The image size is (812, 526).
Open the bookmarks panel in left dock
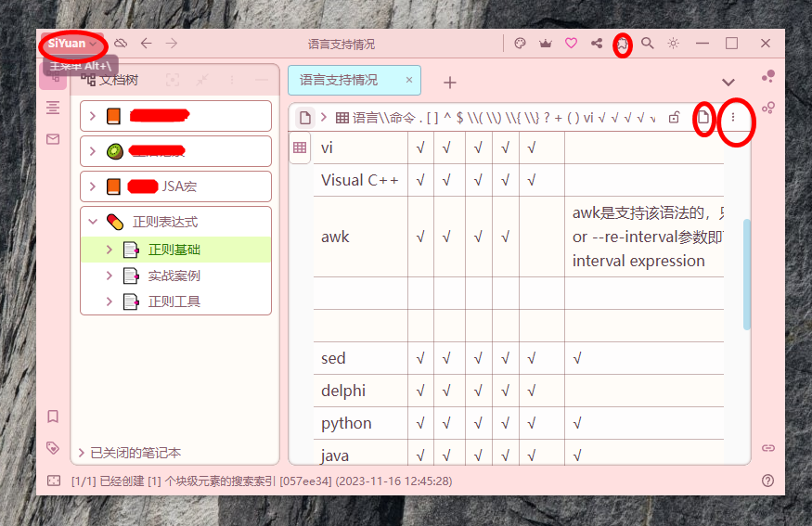tap(53, 417)
